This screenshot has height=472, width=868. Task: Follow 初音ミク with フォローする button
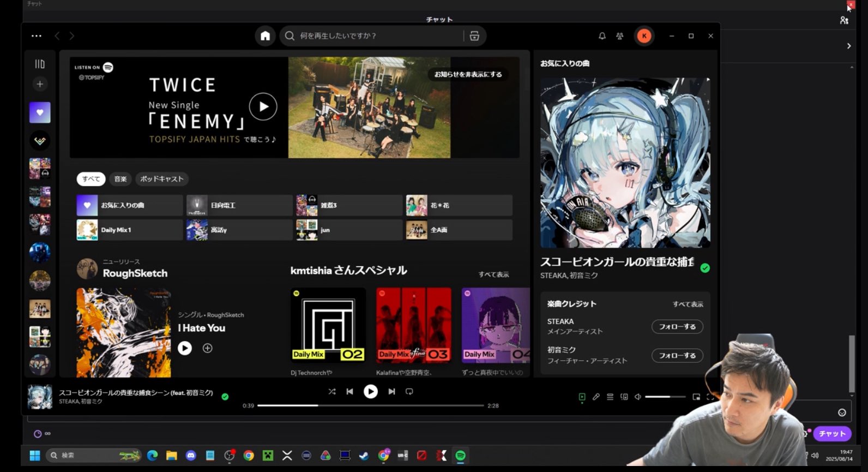(x=677, y=355)
